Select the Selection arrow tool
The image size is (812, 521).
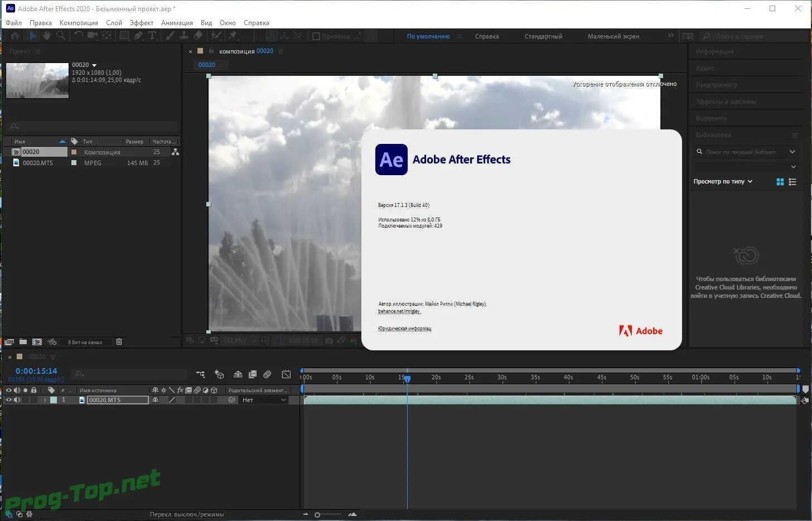(33, 36)
